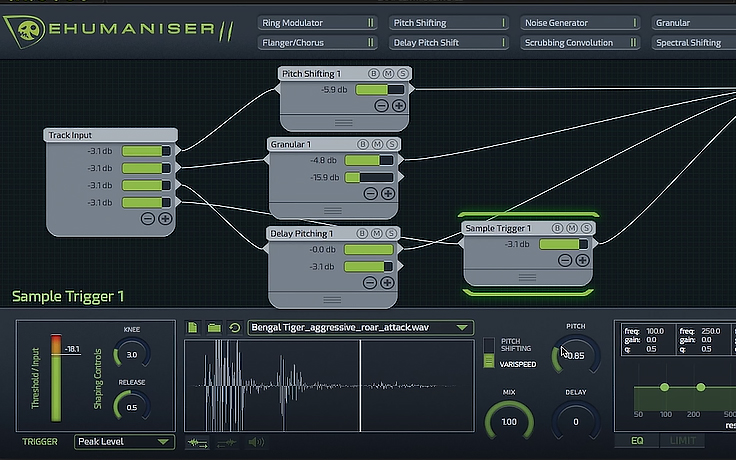The image size is (736, 460).
Task: Click minus icon on Sample Trigger 1 node
Action: (x=565, y=260)
